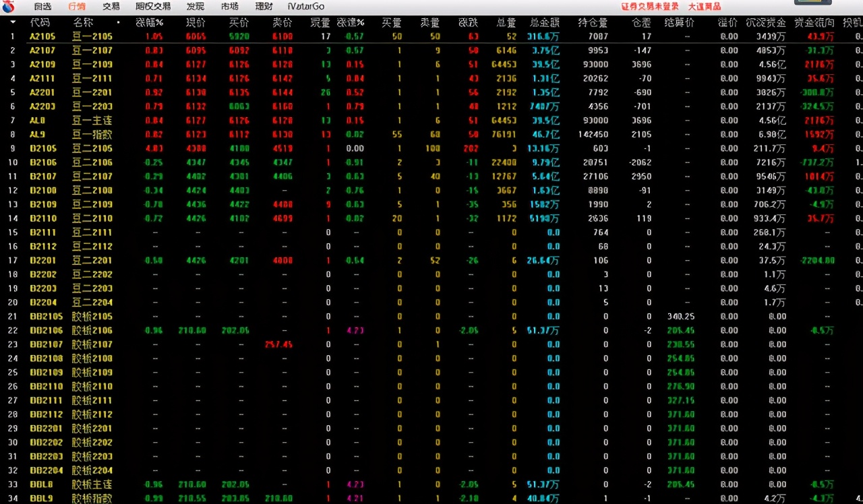
Task: Select the 豆一主连 name cell
Action: pos(92,121)
